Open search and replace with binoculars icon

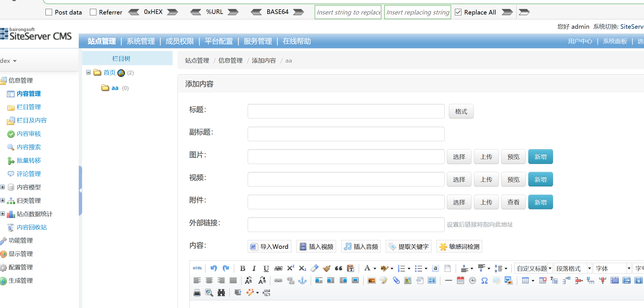221,293
